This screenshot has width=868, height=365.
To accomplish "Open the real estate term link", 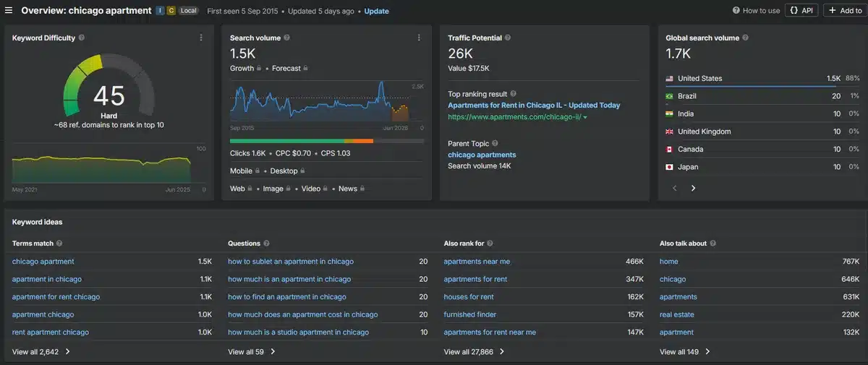I will pos(676,314).
